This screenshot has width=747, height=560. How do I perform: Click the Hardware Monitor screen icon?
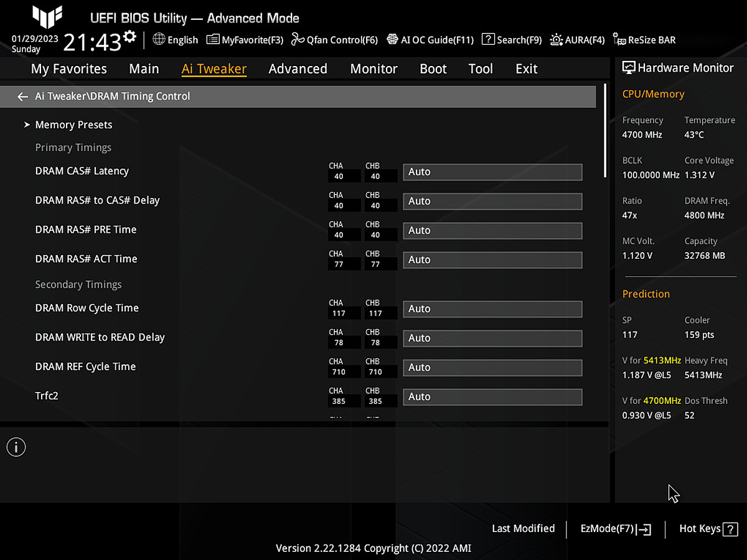[629, 68]
